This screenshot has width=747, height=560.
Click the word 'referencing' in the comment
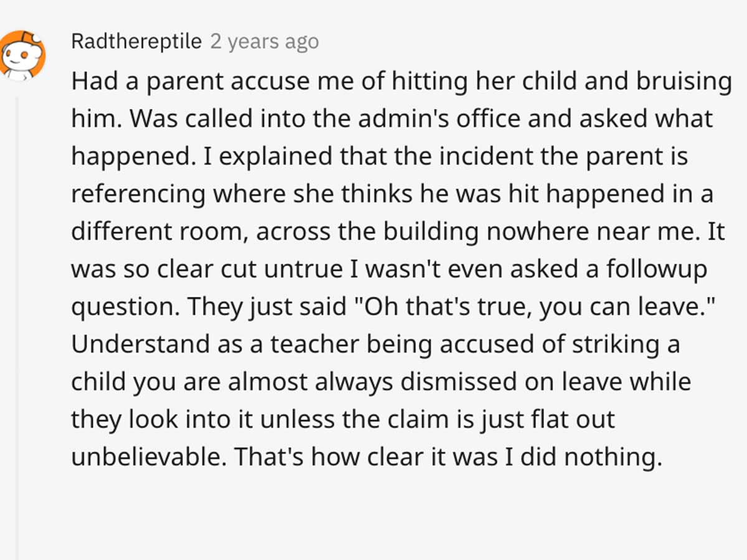(x=138, y=194)
